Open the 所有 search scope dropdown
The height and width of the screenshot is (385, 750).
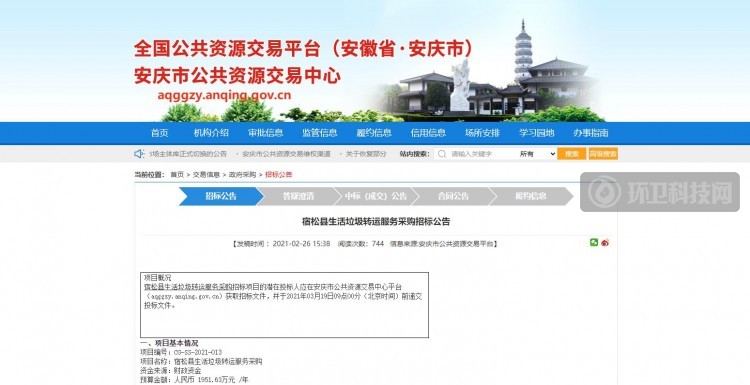(538, 154)
